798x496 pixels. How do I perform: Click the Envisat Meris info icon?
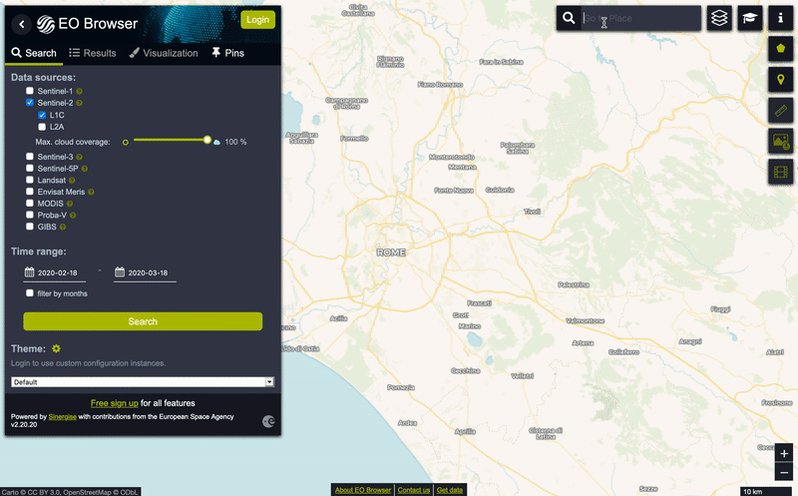[x=91, y=192]
